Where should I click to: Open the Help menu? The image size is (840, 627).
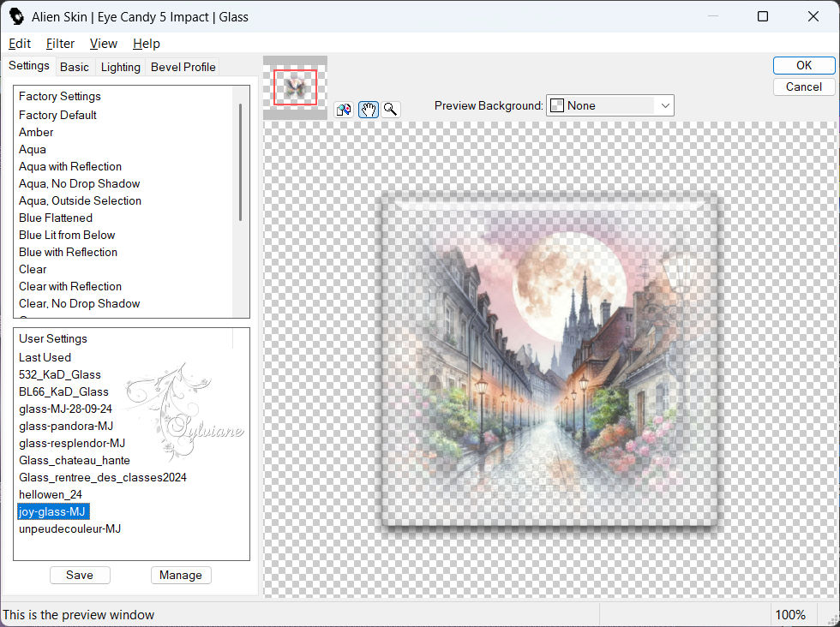[x=147, y=44]
